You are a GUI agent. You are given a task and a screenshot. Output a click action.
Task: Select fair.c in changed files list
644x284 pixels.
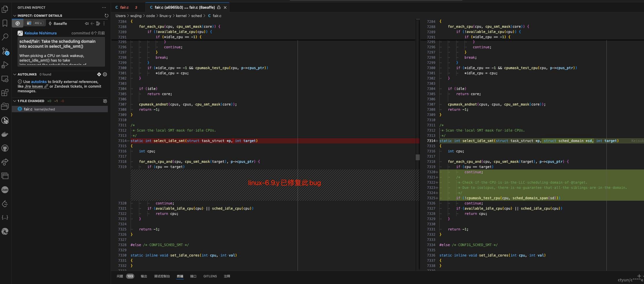pos(60,109)
